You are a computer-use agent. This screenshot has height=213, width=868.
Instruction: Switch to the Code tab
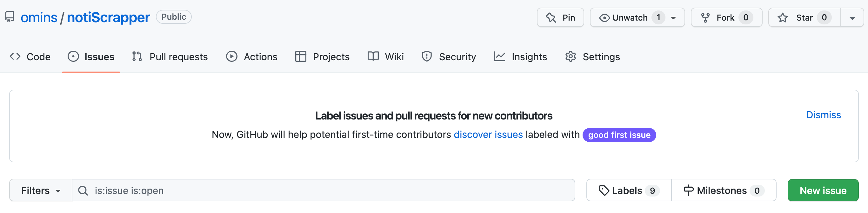(x=30, y=56)
